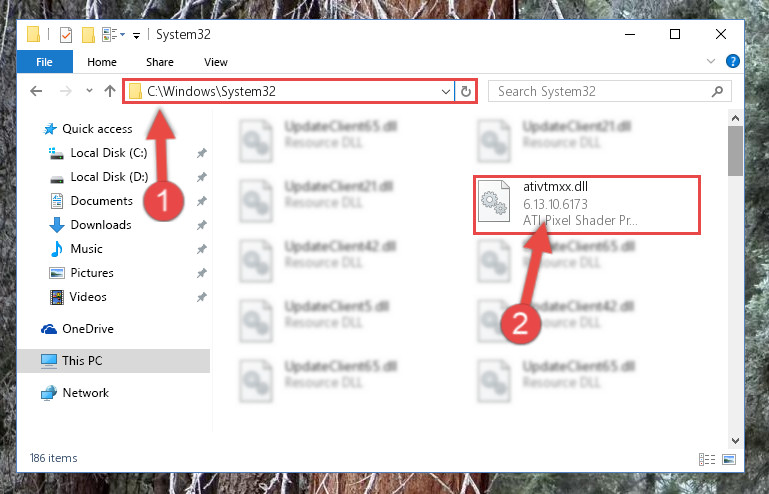Click the Up one level arrow
This screenshot has height=494, width=769.
110,91
